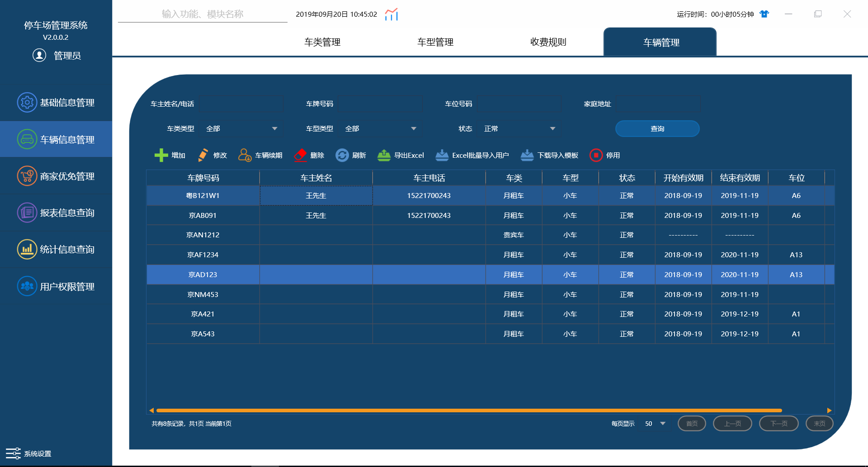Click the blue shirt skin icon
Viewport: 868px width, 467px height.
pyautogui.click(x=764, y=14)
